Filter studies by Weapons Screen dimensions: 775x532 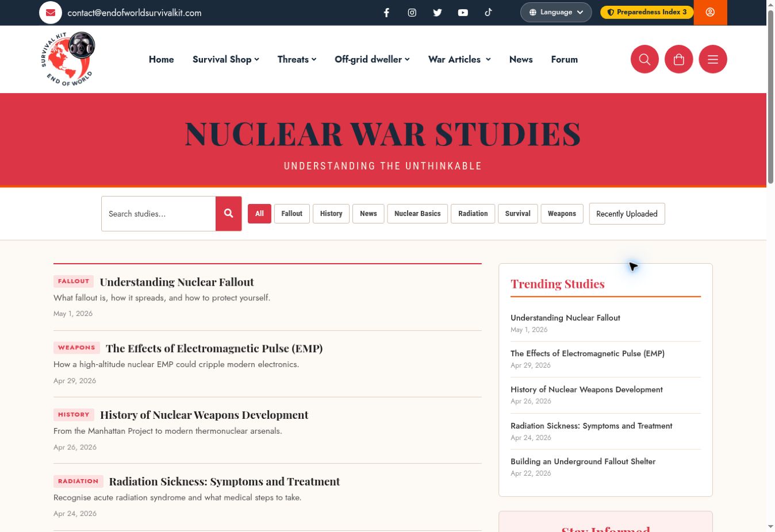coord(562,214)
